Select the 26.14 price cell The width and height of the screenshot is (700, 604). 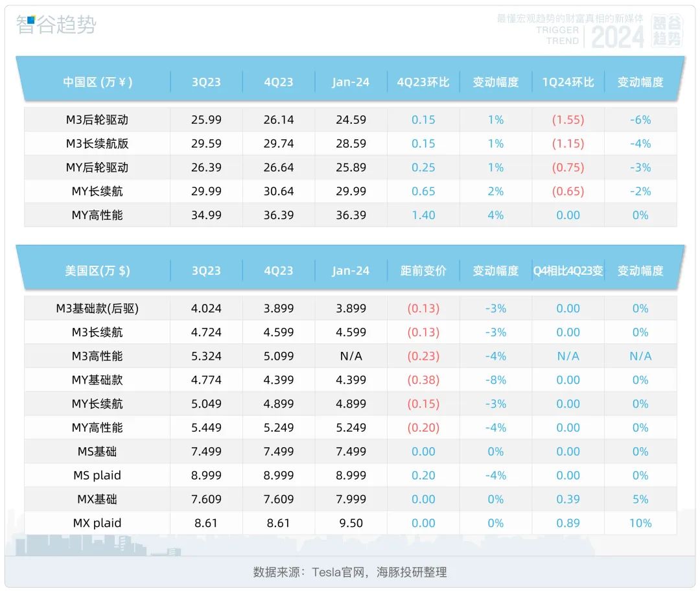point(279,120)
